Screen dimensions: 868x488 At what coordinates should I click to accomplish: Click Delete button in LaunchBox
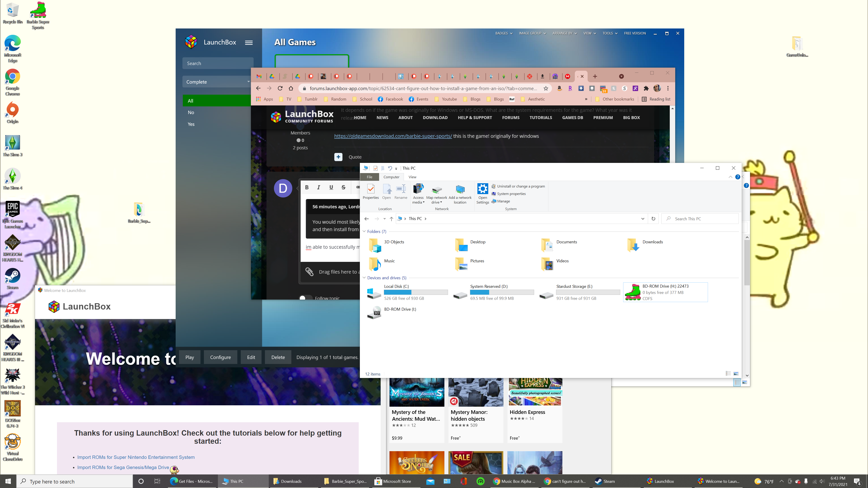(x=278, y=357)
